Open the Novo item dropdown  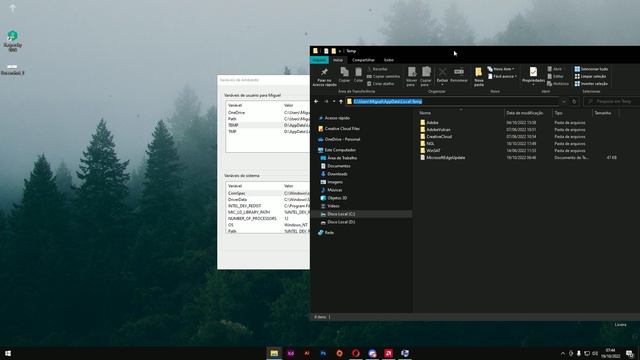coord(501,69)
